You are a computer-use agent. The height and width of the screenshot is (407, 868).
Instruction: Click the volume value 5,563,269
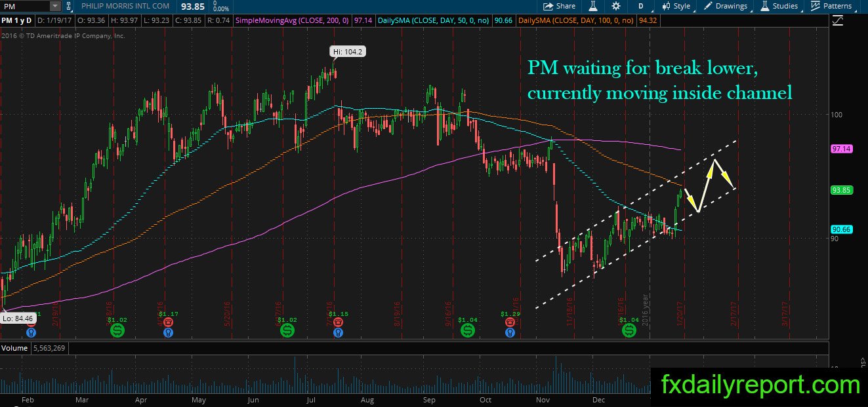[x=48, y=348]
